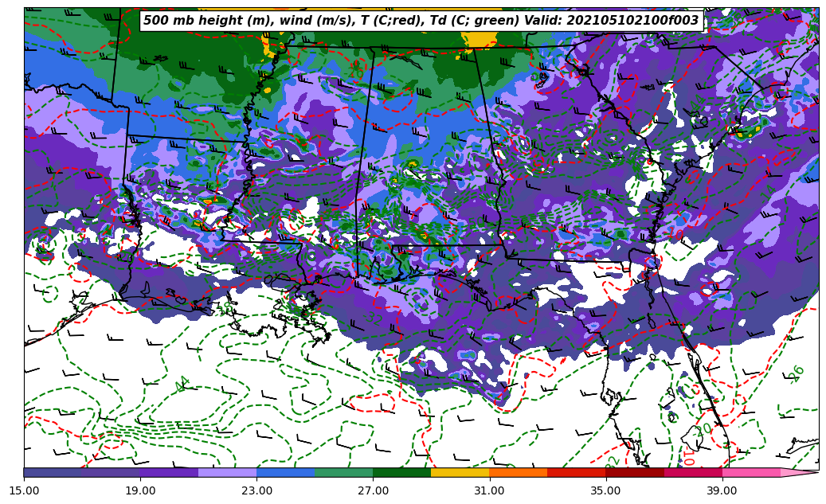826x504 pixels.
Task: Select the hot pink colorbar segment
Action: point(751,472)
